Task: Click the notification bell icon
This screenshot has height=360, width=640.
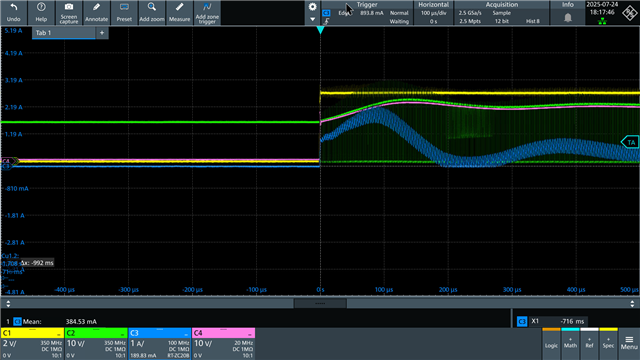Action: (x=568, y=18)
